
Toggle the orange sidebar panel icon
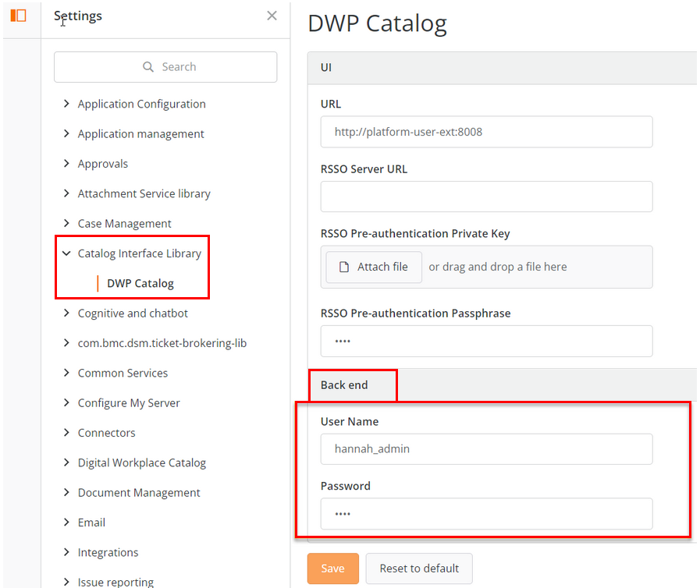18,16
